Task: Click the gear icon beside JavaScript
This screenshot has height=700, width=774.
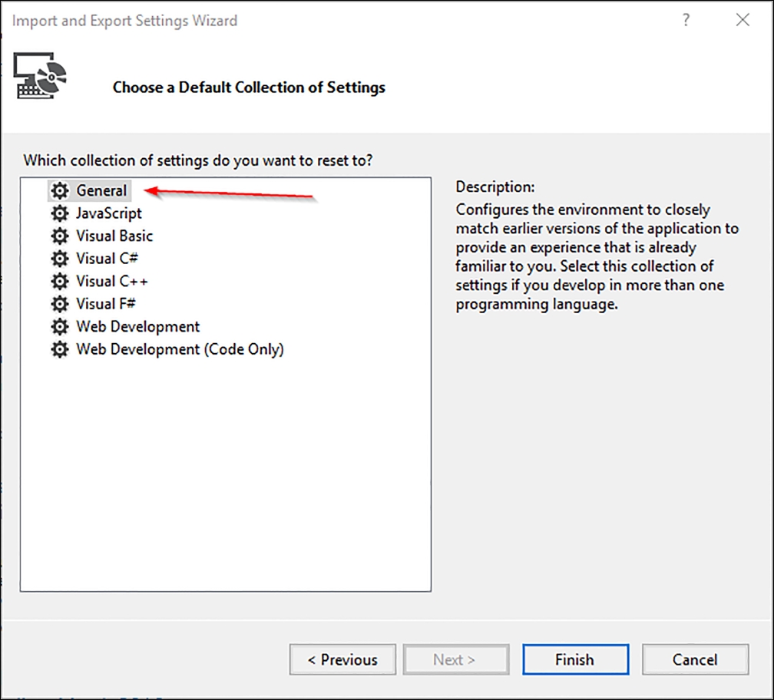Action: pyautogui.click(x=60, y=213)
